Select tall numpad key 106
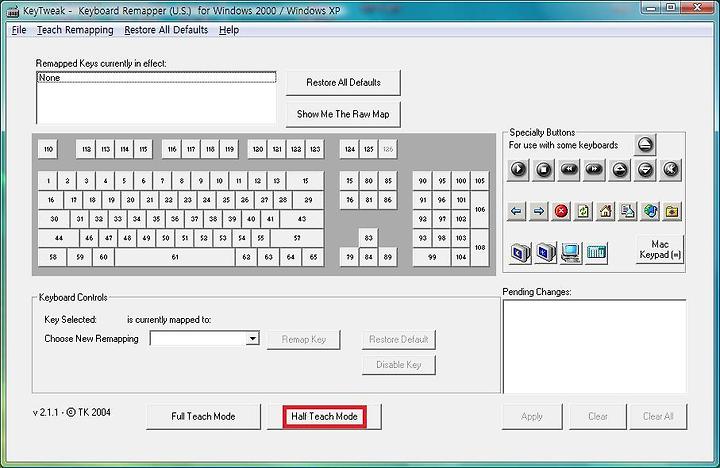 480,209
